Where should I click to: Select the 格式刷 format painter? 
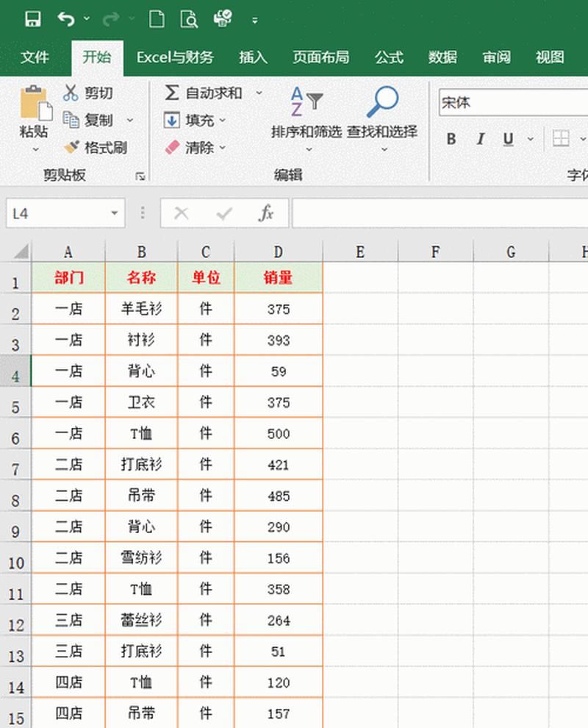tap(96, 148)
